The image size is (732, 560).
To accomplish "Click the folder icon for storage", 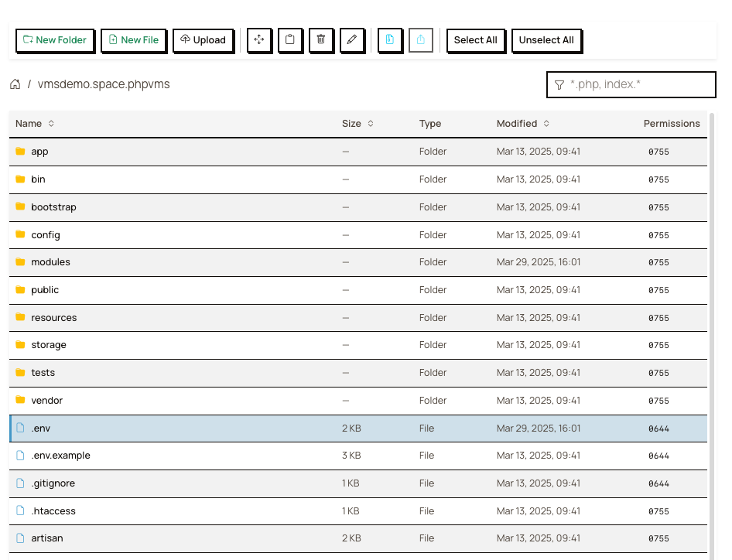I will click(20, 345).
